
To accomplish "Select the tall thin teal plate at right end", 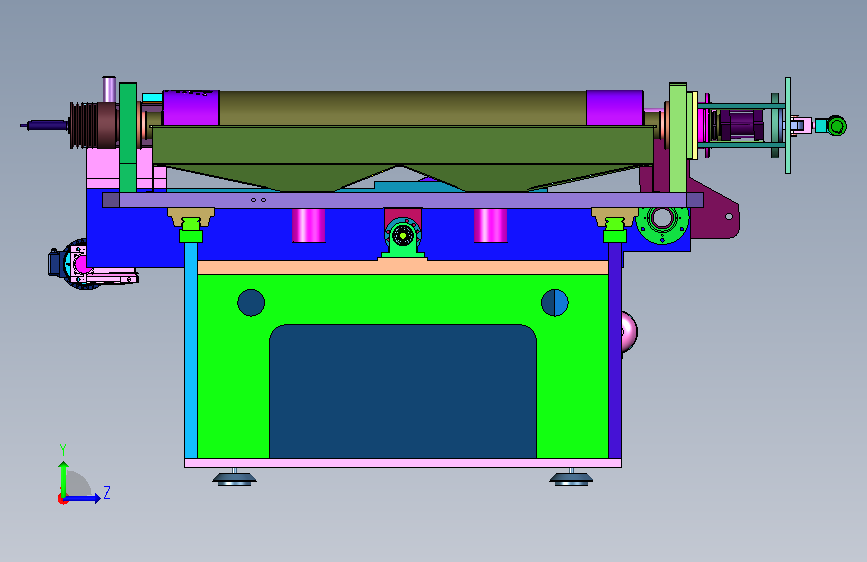I will (x=788, y=126).
